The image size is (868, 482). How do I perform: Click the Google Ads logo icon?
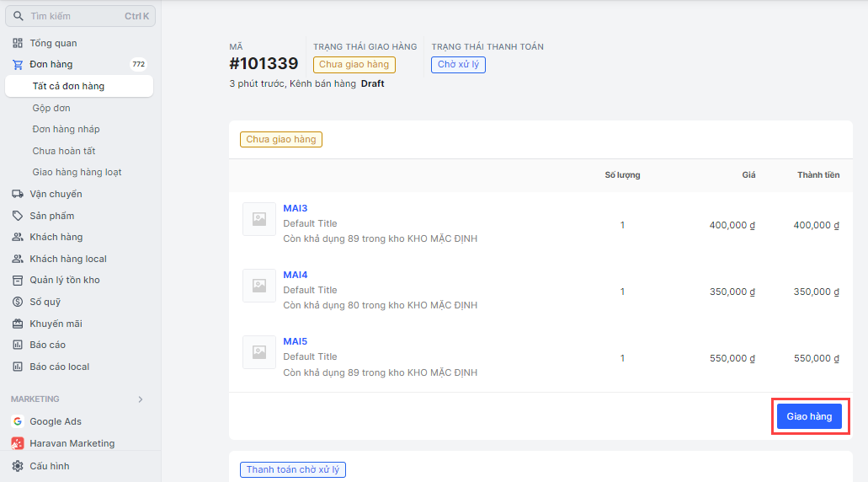[x=18, y=421]
